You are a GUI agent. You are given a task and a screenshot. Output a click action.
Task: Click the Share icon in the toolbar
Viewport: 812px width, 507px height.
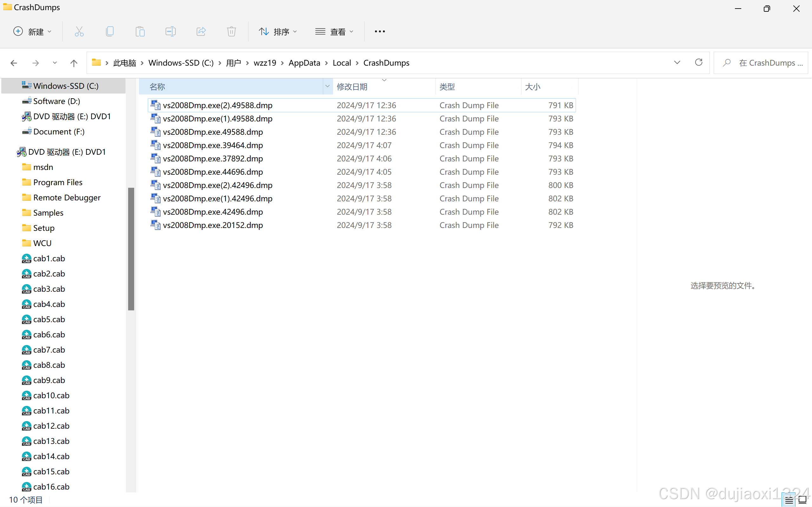click(200, 31)
